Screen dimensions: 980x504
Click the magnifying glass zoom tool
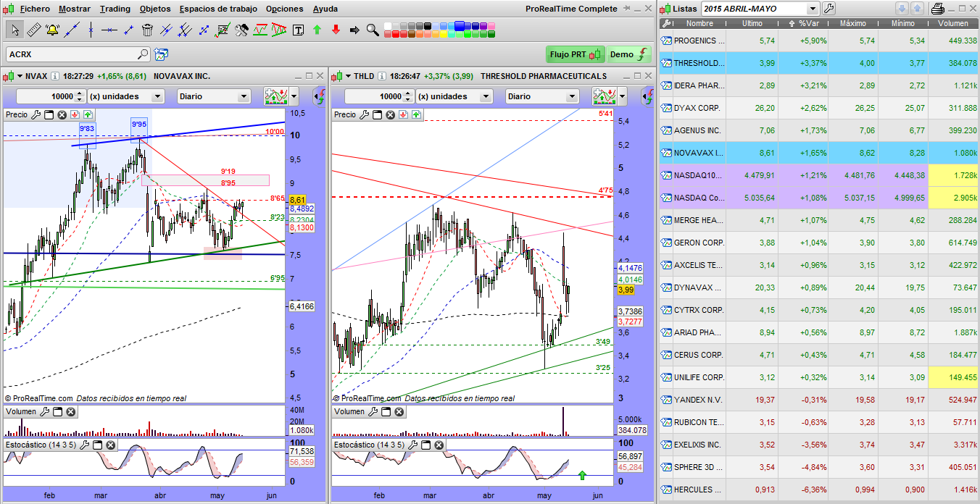click(x=373, y=30)
